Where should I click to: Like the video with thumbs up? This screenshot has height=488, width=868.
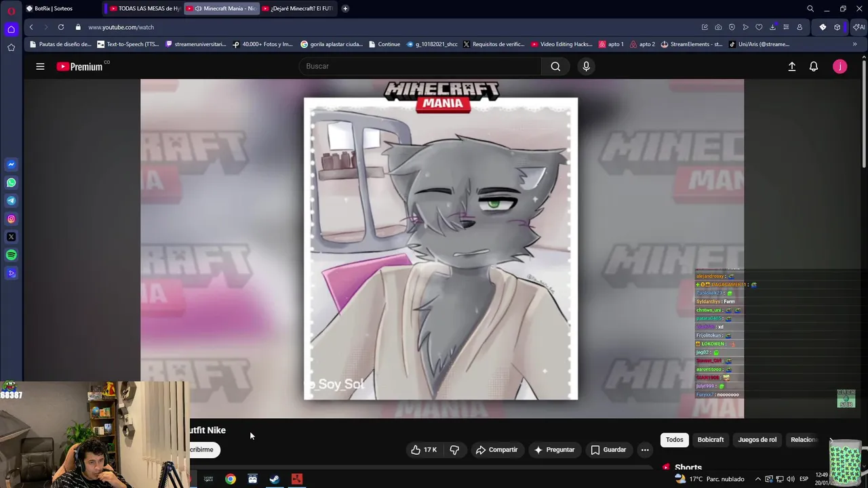[424, 449]
